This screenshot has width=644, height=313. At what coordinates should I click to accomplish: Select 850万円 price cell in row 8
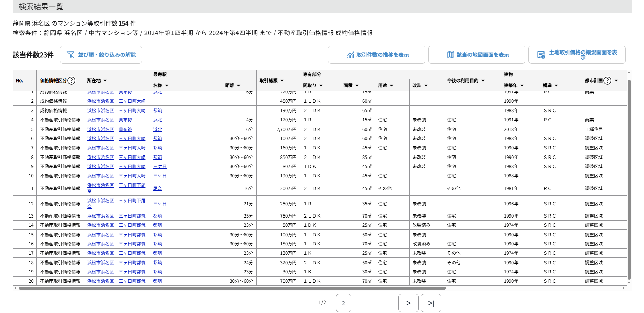pyautogui.click(x=278, y=158)
